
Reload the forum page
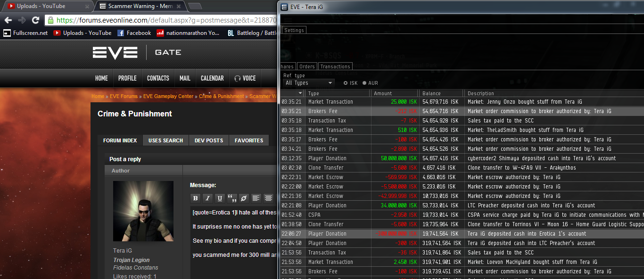click(35, 20)
